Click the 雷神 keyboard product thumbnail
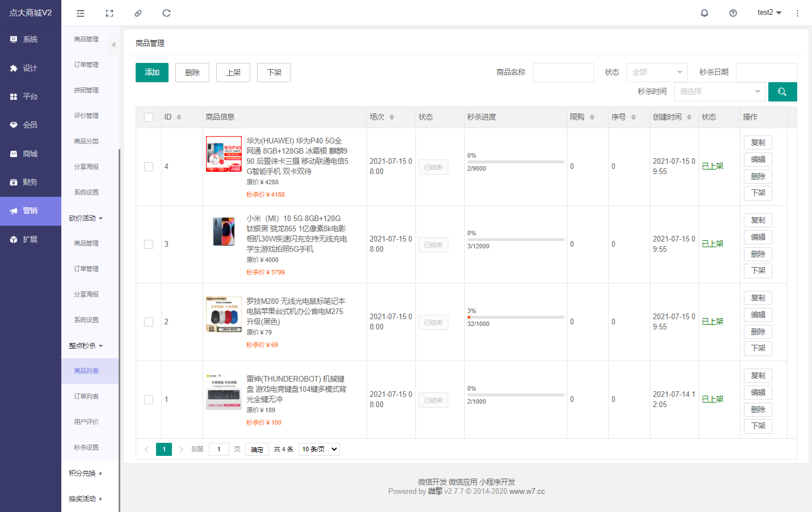Screen dimensions: 812x512 (224, 392)
